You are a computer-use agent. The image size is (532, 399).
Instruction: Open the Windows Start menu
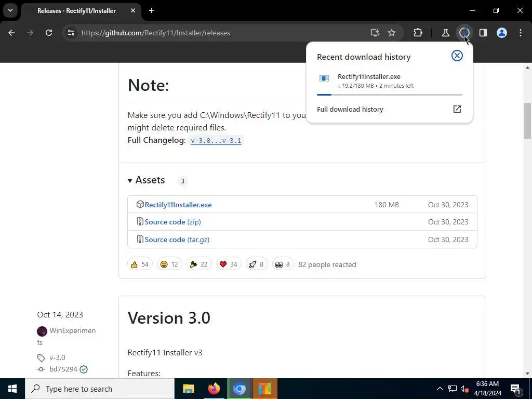pyautogui.click(x=12, y=389)
